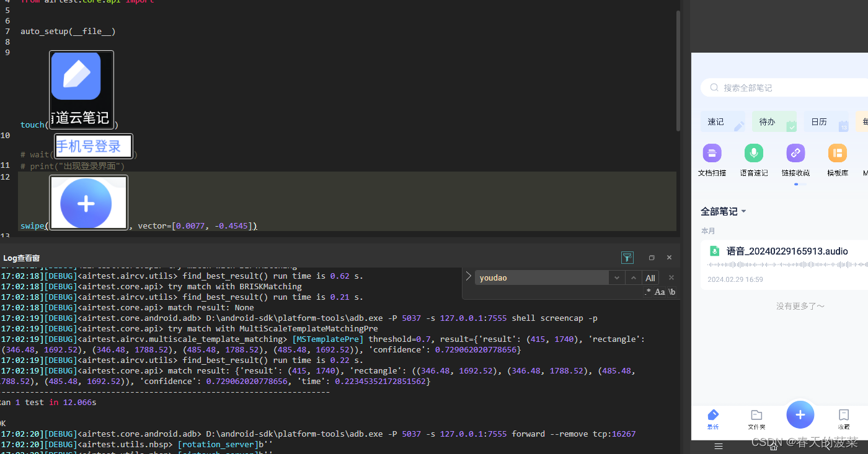
Task: Switch to the 文件夹 folders tab
Action: tap(756, 419)
